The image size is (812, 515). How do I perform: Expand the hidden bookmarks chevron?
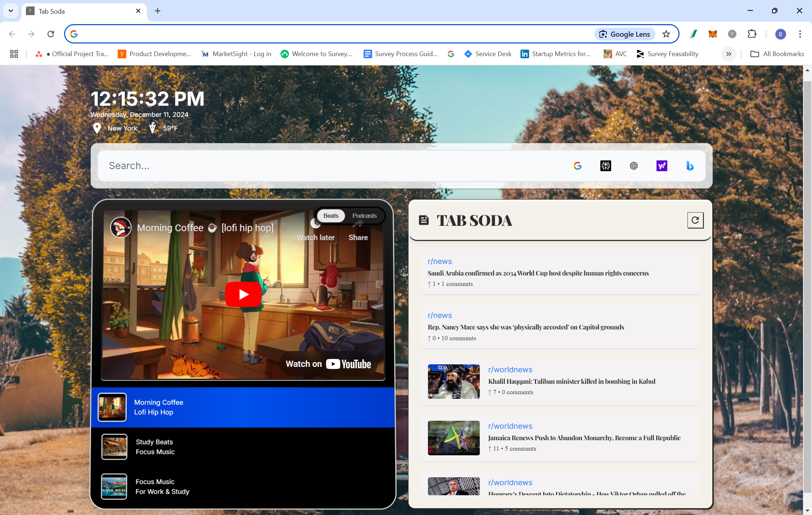coord(728,54)
